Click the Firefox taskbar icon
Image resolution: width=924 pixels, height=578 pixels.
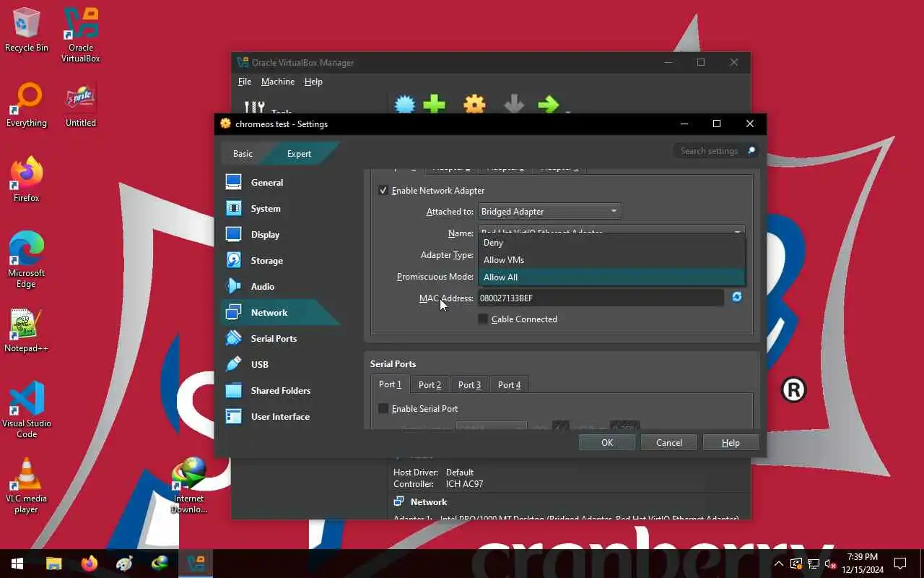[89, 564]
